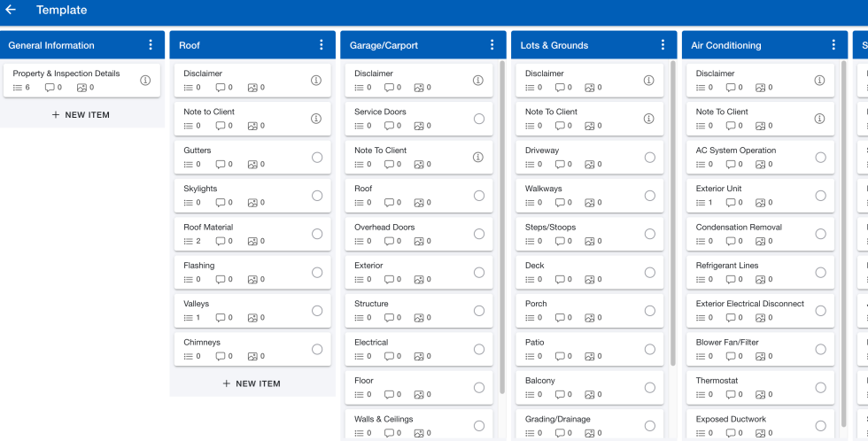Viewport: 868px width, 441px height.
Task: Open Garage/Carport column three-dot menu
Action: [492, 45]
